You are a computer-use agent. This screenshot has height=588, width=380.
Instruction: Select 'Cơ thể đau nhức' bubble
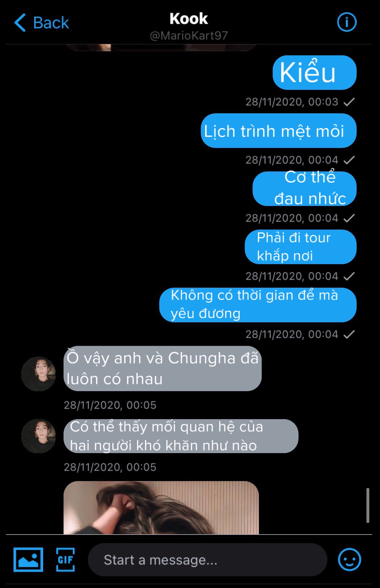pyautogui.click(x=305, y=189)
